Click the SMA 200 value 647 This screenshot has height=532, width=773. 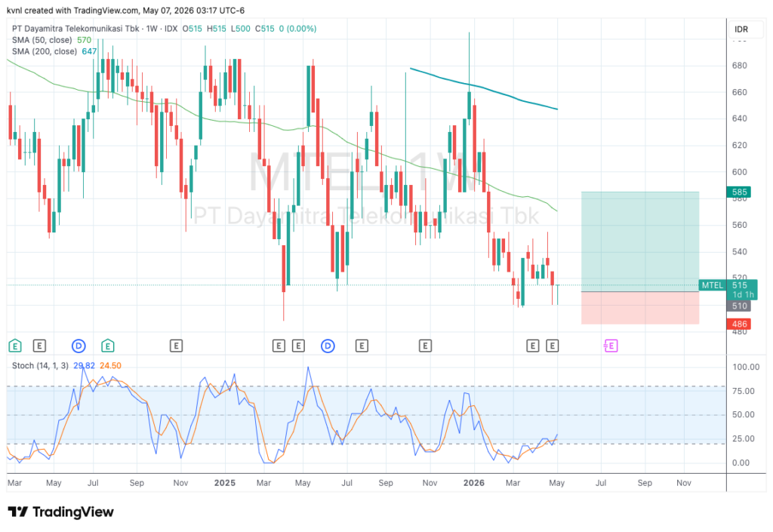(89, 51)
